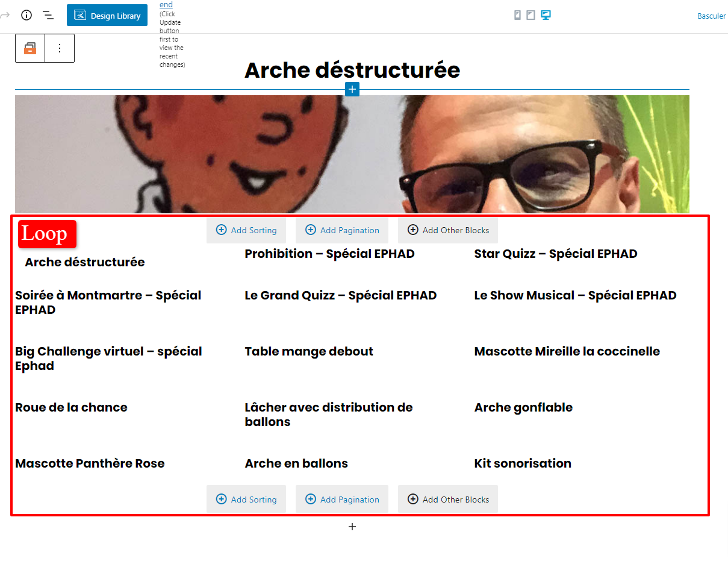Select Mascotte Panthère Rose title
728x567 pixels.
90,463
